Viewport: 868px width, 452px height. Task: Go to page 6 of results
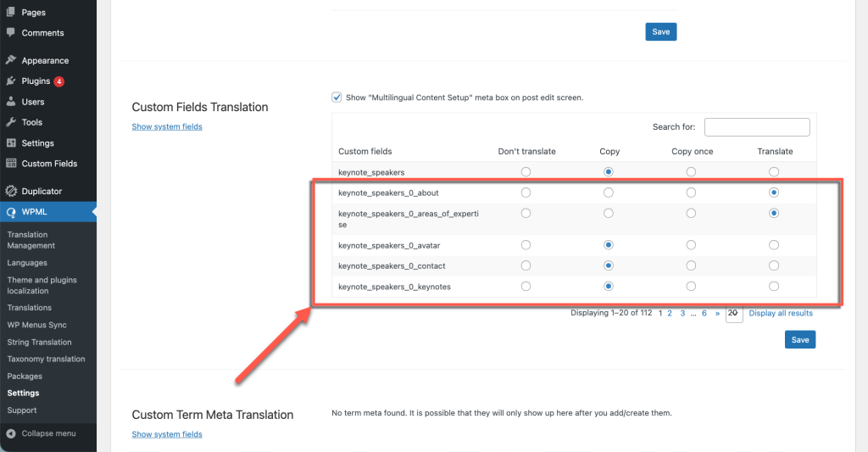click(704, 313)
